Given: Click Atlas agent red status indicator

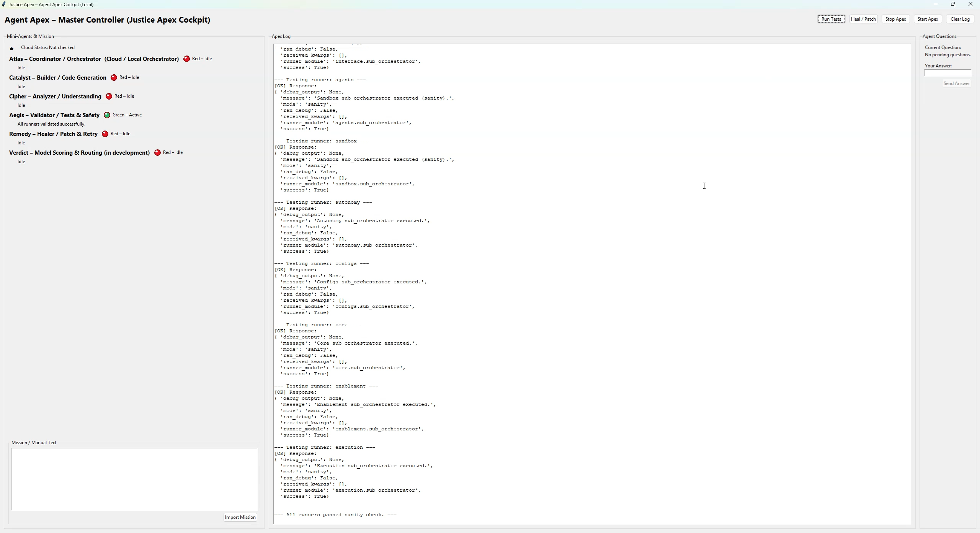Looking at the screenshot, I should pos(186,59).
